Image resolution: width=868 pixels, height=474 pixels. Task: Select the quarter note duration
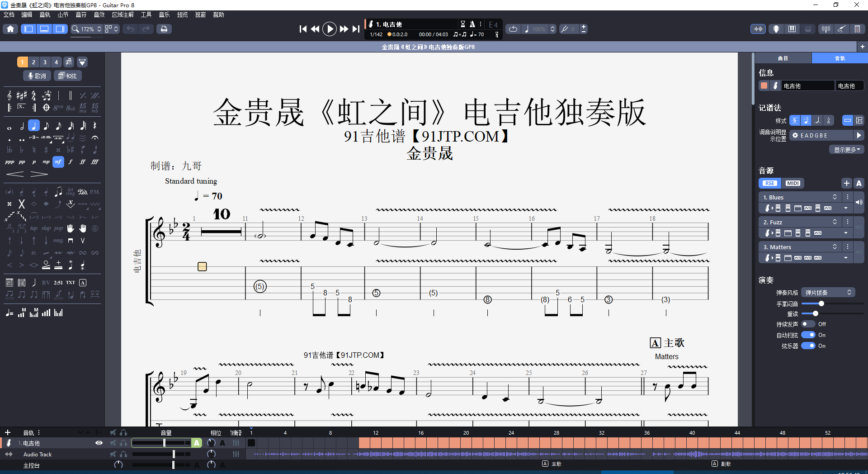coord(34,126)
